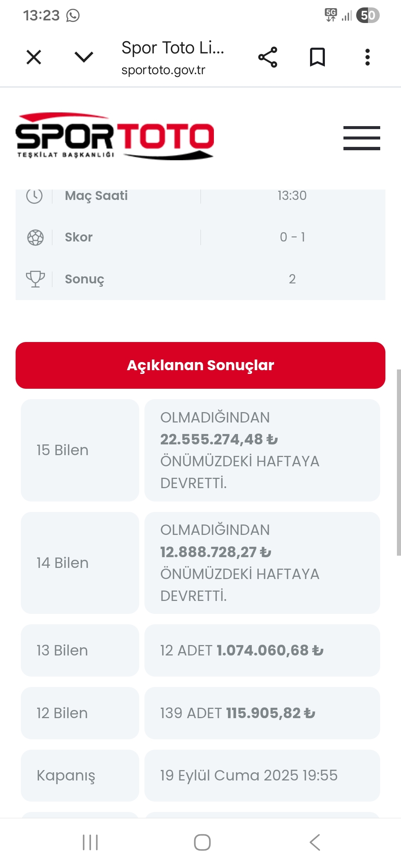This screenshot has height=868, width=401.
Task: Click the page scrollbar thumb
Action: pos(398,462)
